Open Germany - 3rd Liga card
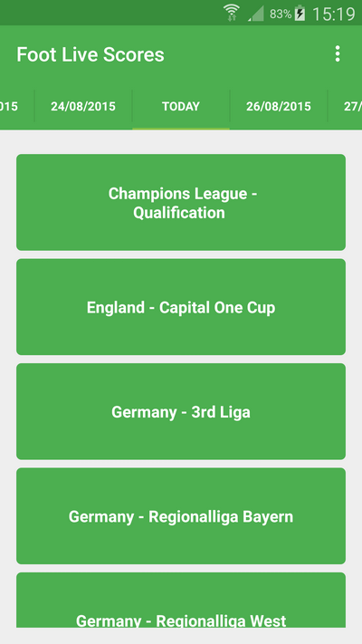The height and width of the screenshot is (644, 362). tap(181, 411)
